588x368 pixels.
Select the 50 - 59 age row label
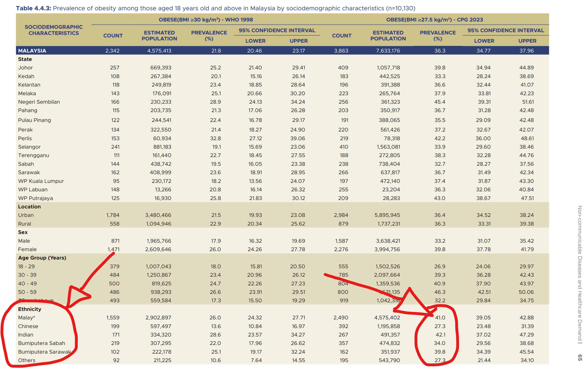[27, 292]
